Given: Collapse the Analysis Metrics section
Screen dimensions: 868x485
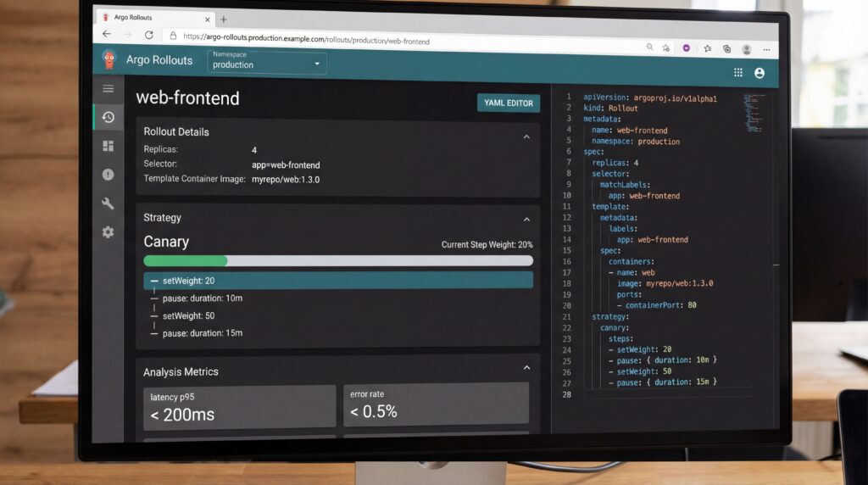Looking at the screenshot, I should [527, 368].
